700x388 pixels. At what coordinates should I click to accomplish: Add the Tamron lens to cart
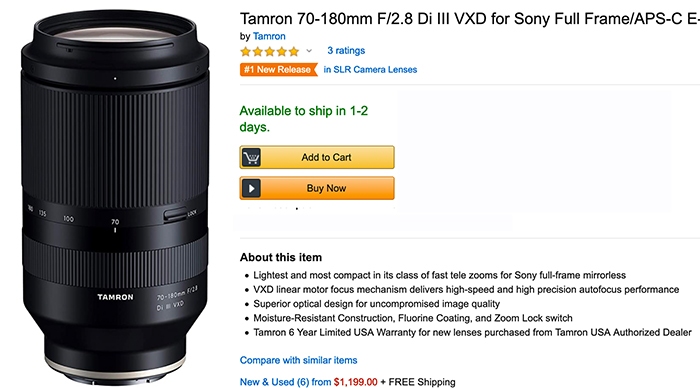point(317,157)
